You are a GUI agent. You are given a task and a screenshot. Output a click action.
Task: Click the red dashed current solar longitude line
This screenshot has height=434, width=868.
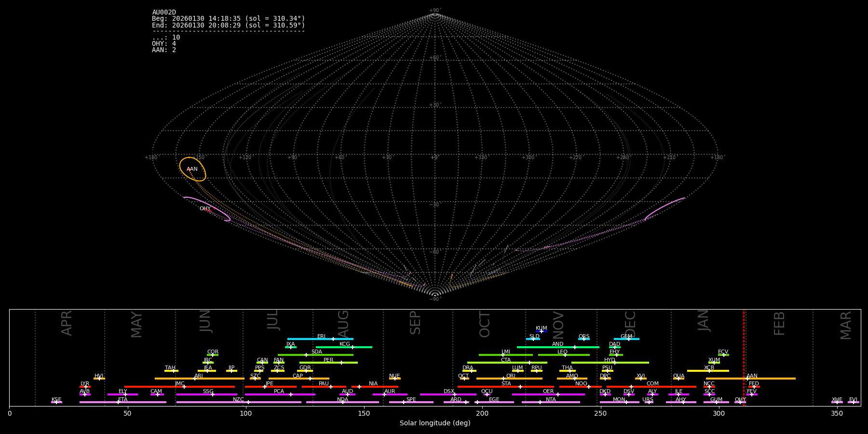[x=744, y=357]
